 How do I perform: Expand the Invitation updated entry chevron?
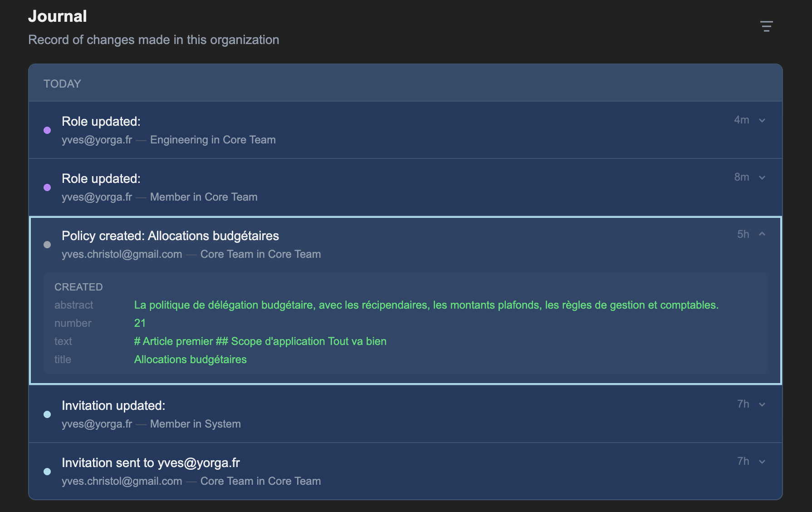pyautogui.click(x=762, y=404)
